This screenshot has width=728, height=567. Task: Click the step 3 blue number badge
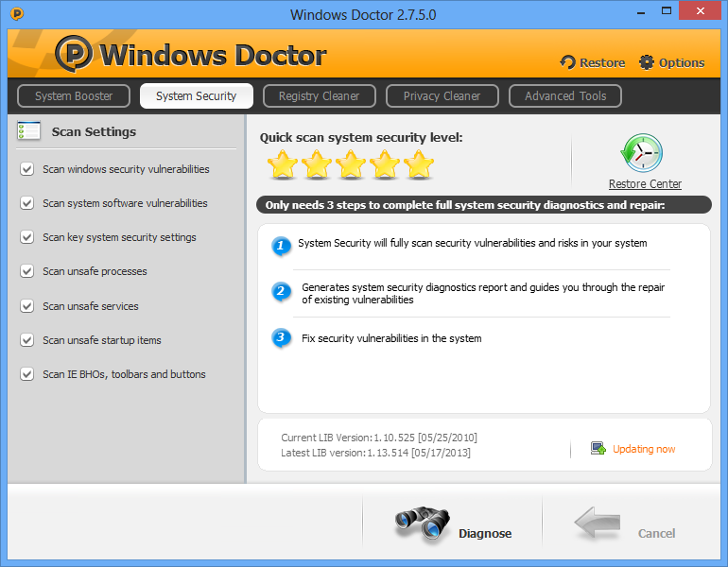pyautogui.click(x=281, y=337)
